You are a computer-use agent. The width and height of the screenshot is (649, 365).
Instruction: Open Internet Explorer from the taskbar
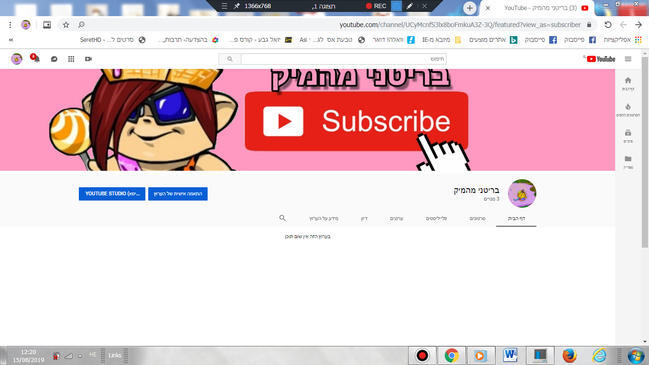click(599, 355)
